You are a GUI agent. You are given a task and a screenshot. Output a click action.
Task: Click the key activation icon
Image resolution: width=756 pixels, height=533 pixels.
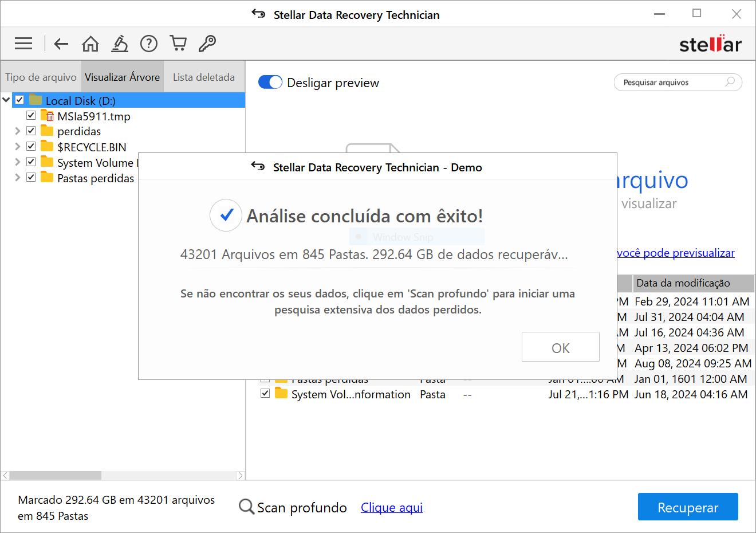coord(207,44)
